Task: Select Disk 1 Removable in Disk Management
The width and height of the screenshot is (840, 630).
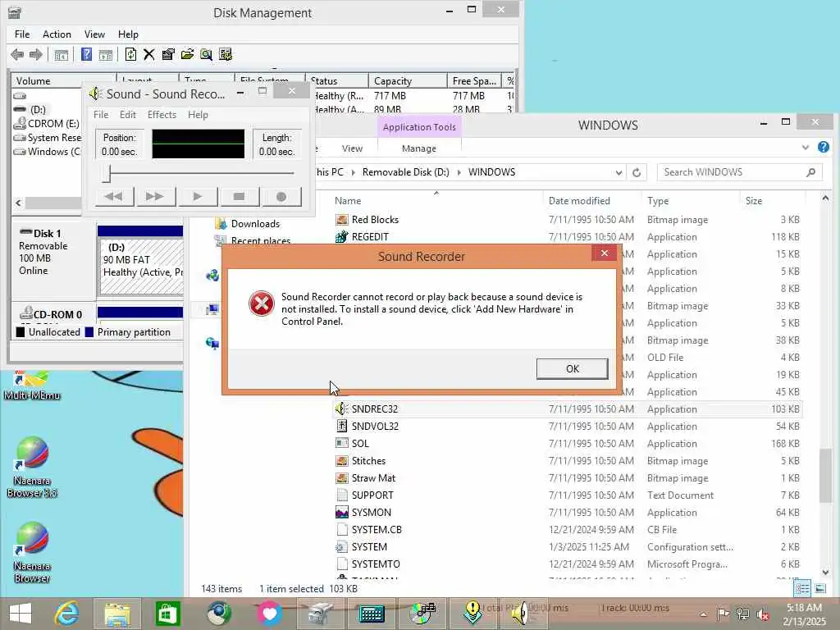Action: [x=53, y=252]
